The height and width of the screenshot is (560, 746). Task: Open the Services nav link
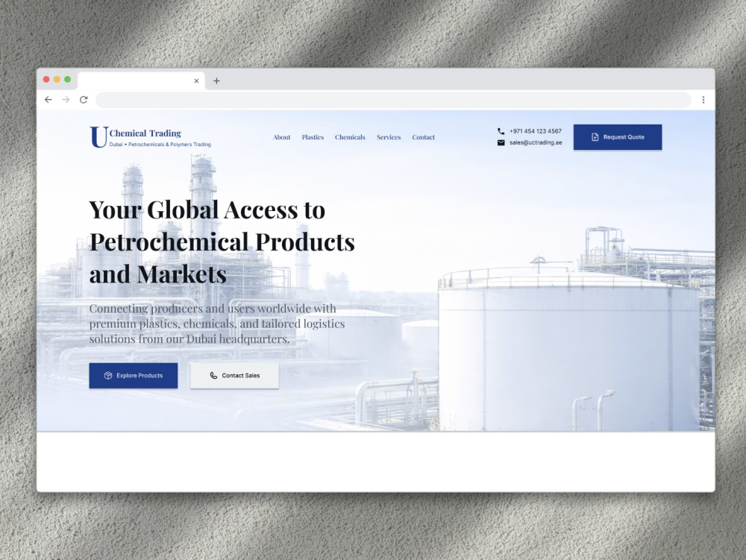tap(389, 137)
